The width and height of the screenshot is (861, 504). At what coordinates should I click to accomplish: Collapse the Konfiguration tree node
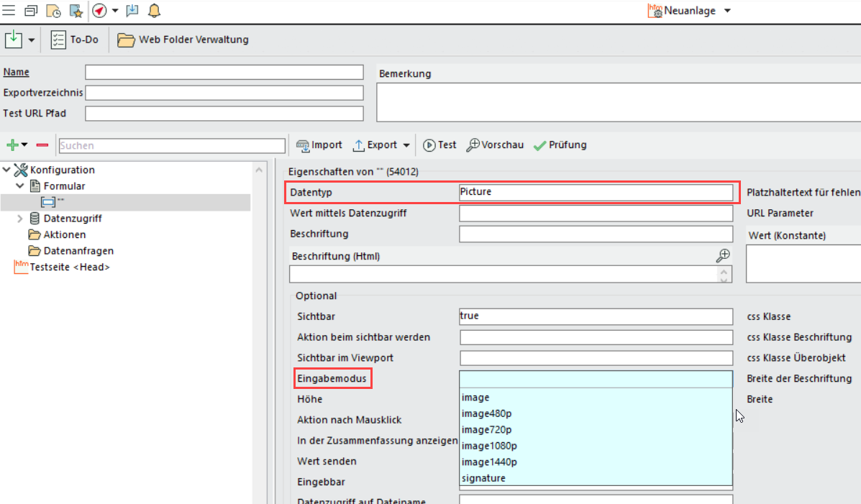pos(7,170)
